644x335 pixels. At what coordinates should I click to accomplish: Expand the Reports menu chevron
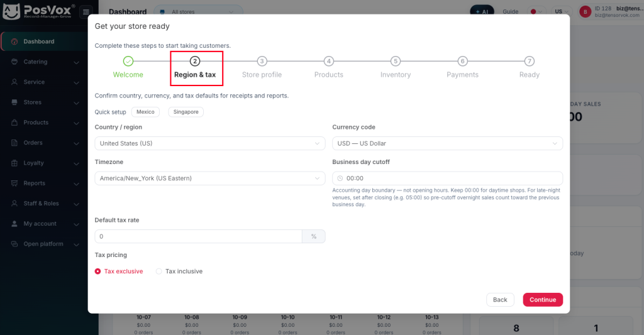76,184
